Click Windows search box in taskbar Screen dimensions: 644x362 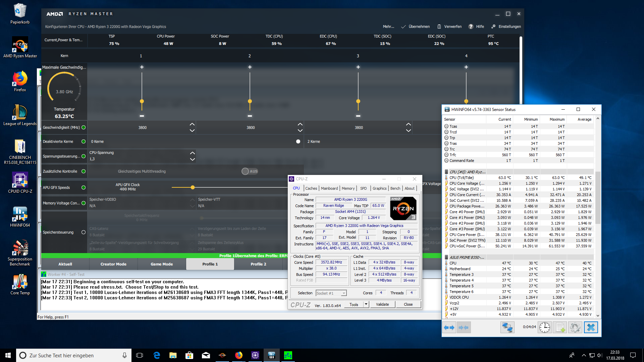click(74, 355)
